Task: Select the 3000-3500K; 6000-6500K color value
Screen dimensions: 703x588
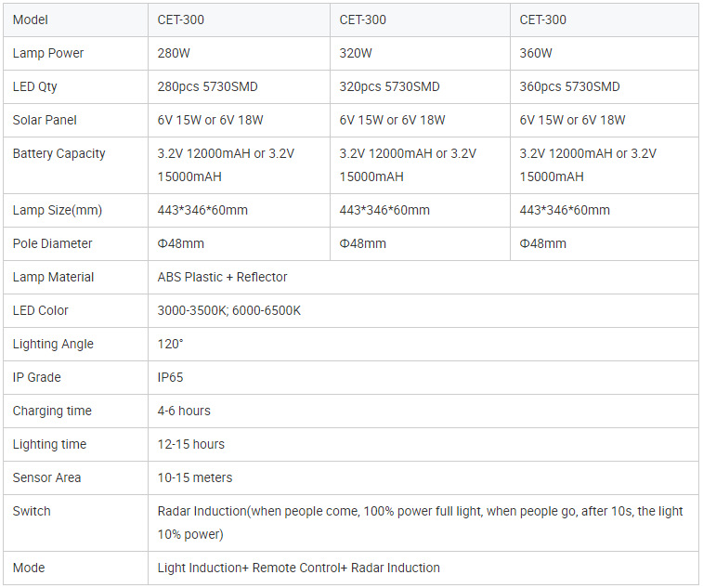Action: [x=229, y=310]
